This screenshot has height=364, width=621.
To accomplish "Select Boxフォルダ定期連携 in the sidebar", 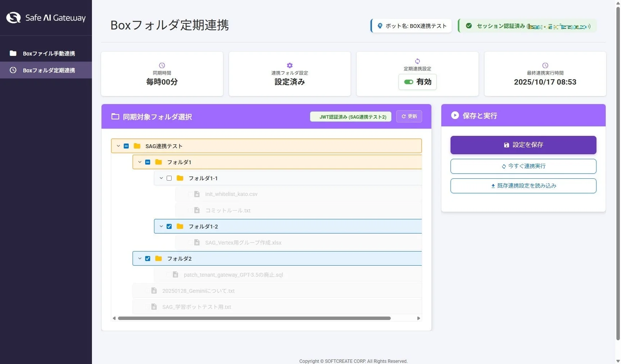I will (46, 70).
